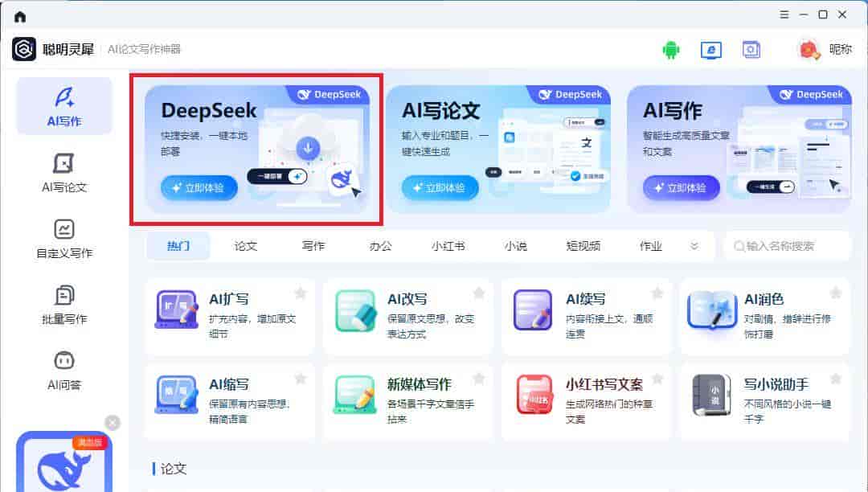Open the AI扩写 tool icon

(177, 310)
